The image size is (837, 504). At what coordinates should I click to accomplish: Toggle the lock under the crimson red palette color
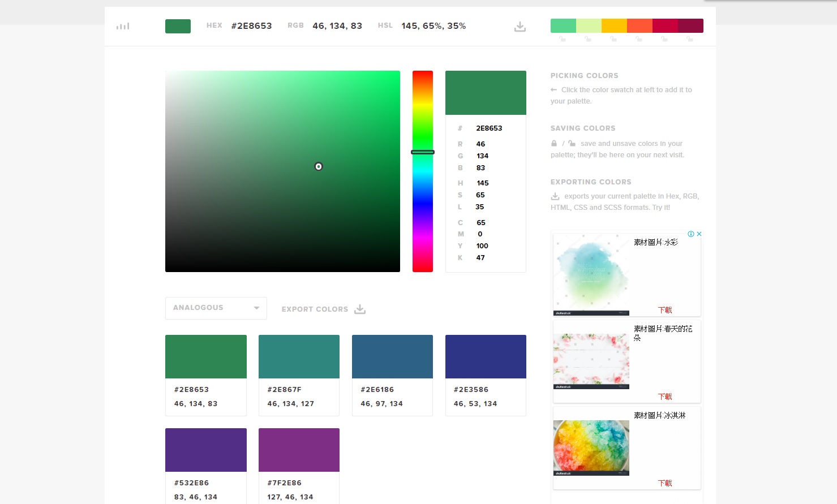pos(664,39)
